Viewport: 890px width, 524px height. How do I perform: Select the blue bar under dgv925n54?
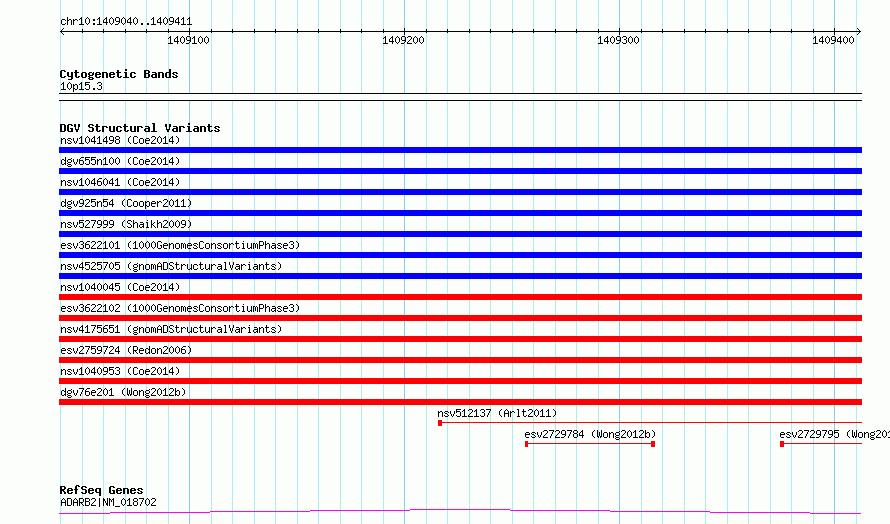pos(460,213)
